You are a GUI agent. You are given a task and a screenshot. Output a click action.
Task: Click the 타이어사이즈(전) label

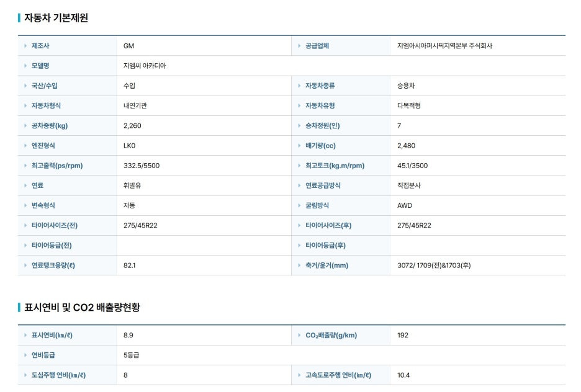pos(55,226)
